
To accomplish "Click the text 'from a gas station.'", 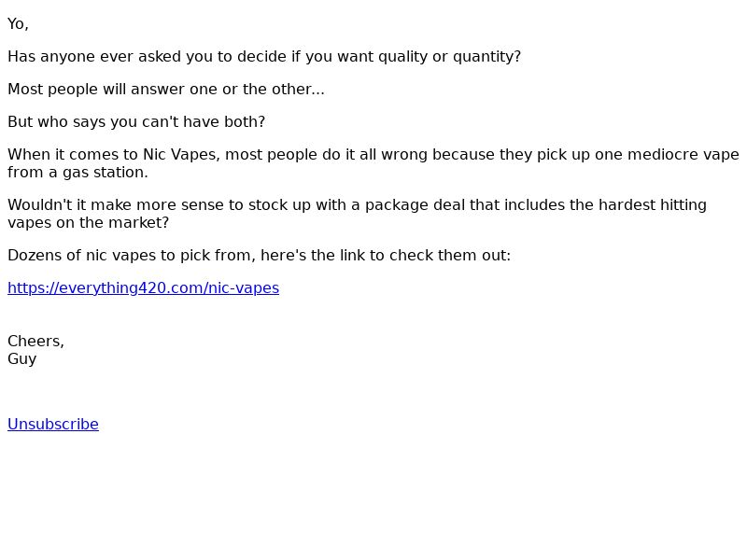I will point(78,173).
